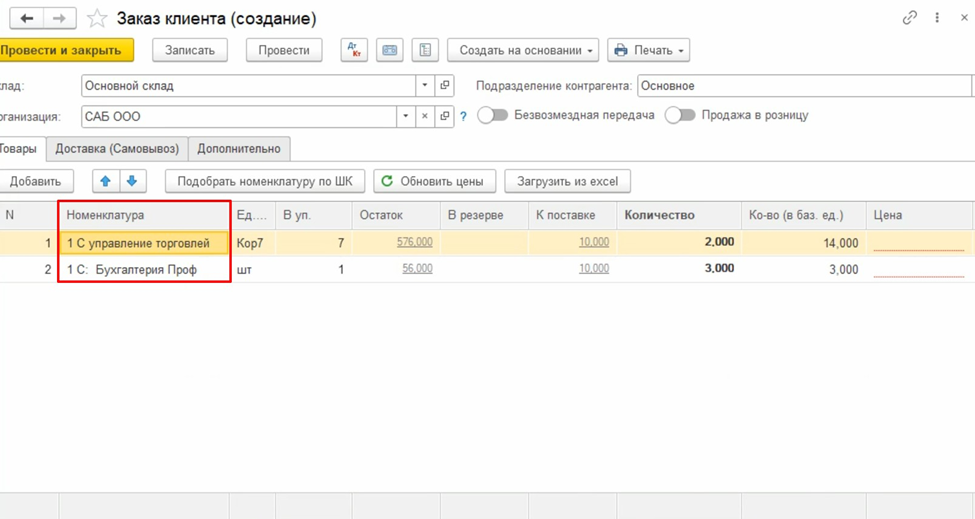Open К поставке link in row 2
975x519 pixels.
(x=594, y=269)
